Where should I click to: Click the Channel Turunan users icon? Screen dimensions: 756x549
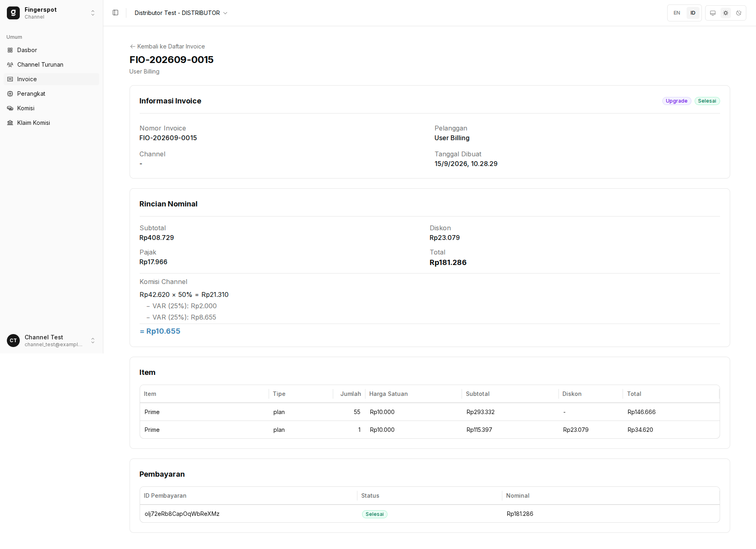(x=10, y=65)
